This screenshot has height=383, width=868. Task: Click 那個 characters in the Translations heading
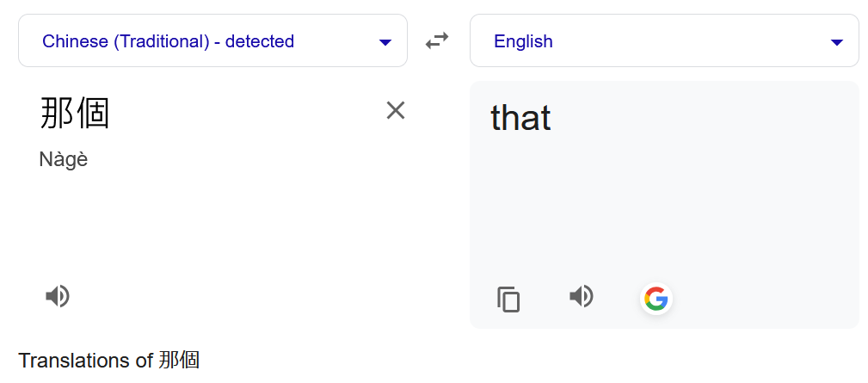tap(179, 361)
